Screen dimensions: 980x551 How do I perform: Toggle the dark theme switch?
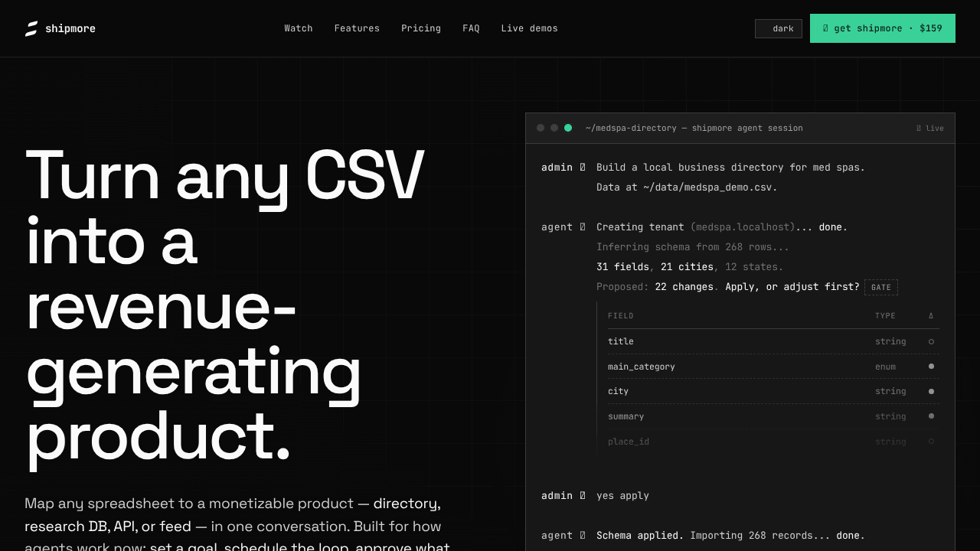[x=779, y=28]
